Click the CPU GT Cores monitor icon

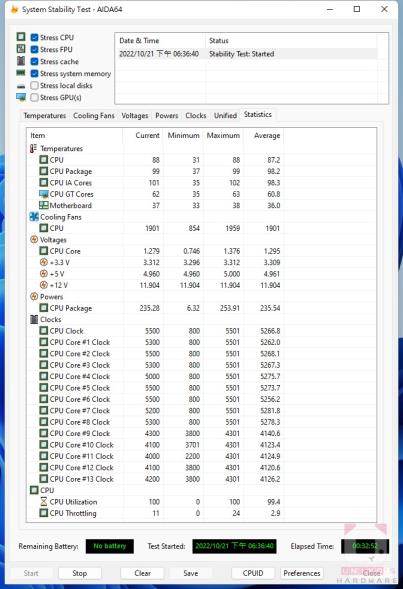pyautogui.click(x=44, y=194)
